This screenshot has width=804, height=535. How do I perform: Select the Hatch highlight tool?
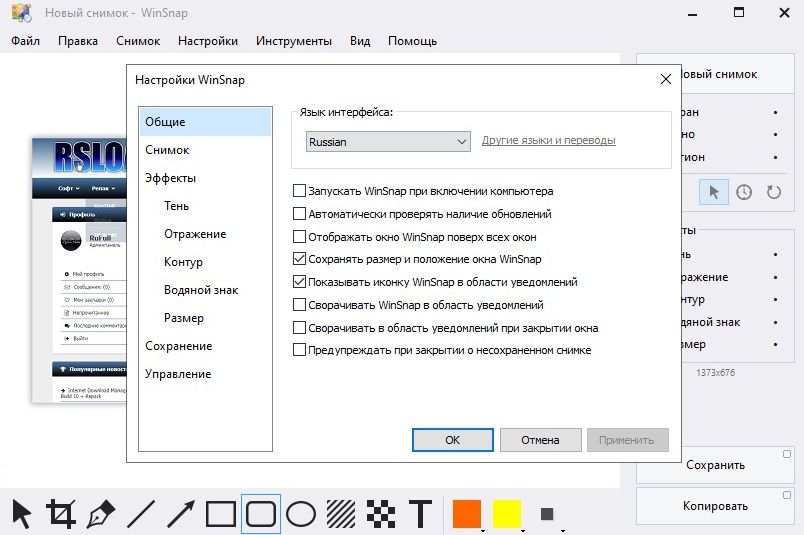point(341,513)
